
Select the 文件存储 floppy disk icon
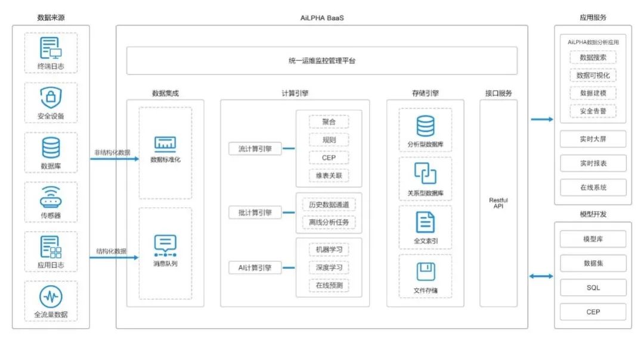425,271
